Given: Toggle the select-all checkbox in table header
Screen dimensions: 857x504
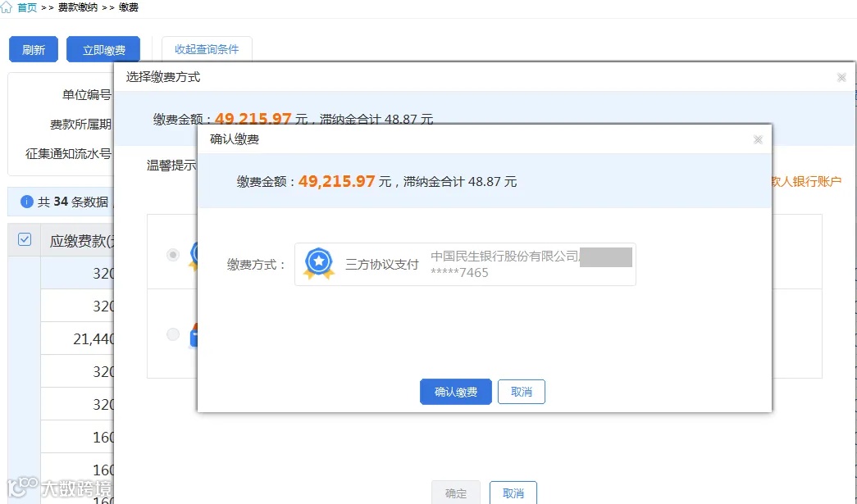Looking at the screenshot, I should (x=25, y=239).
